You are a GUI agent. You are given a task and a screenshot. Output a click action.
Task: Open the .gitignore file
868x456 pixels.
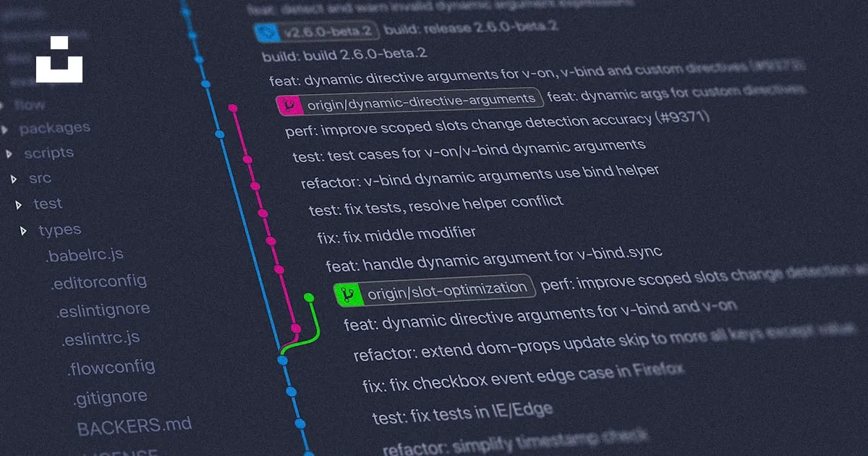(110, 398)
